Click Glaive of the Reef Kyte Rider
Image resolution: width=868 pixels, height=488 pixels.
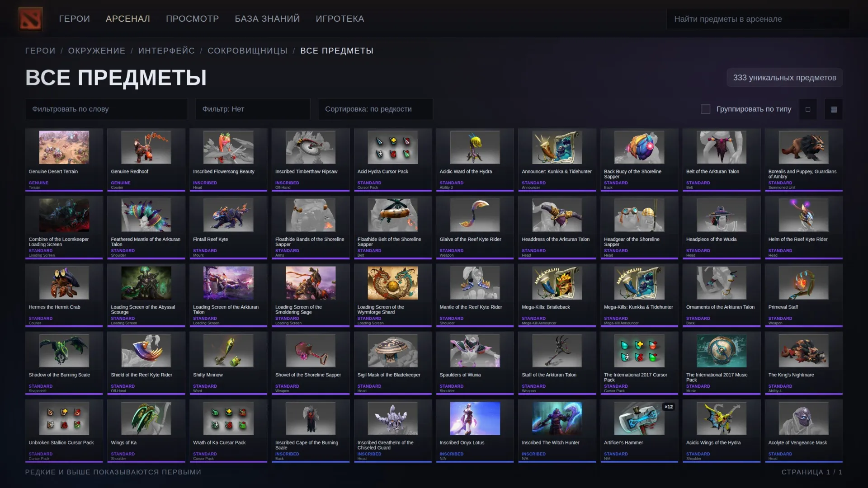click(x=475, y=227)
